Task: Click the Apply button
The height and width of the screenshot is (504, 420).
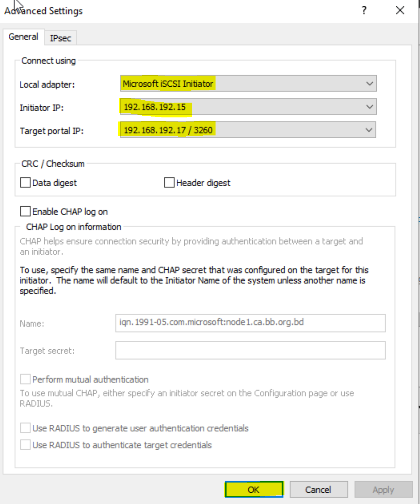Action: click(x=383, y=489)
